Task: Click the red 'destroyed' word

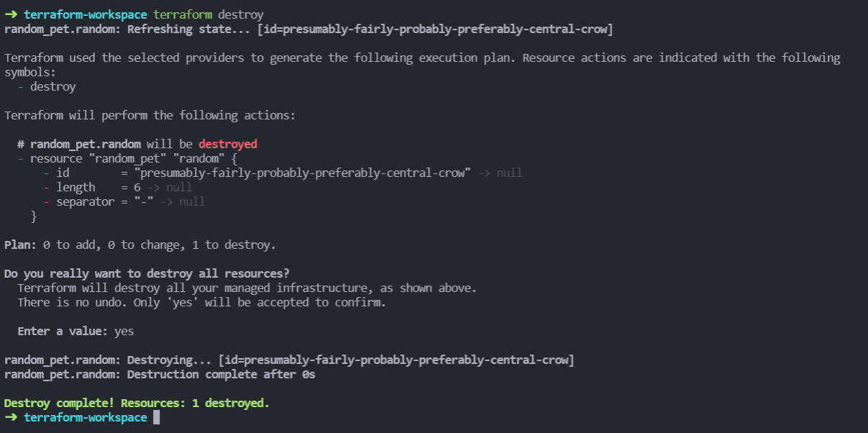Action: 227,144
